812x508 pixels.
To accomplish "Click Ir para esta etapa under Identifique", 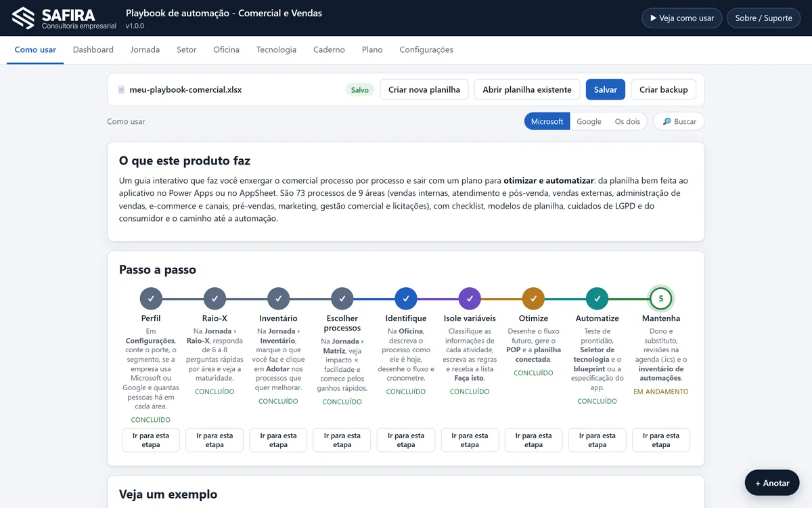I will [406, 440].
